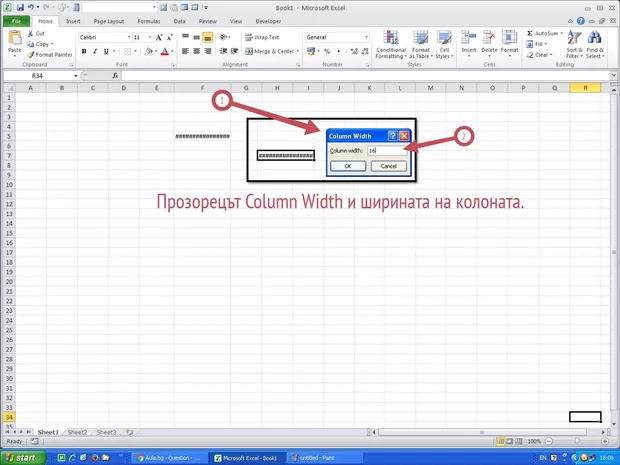Click the Cut scissors icon

[30, 34]
